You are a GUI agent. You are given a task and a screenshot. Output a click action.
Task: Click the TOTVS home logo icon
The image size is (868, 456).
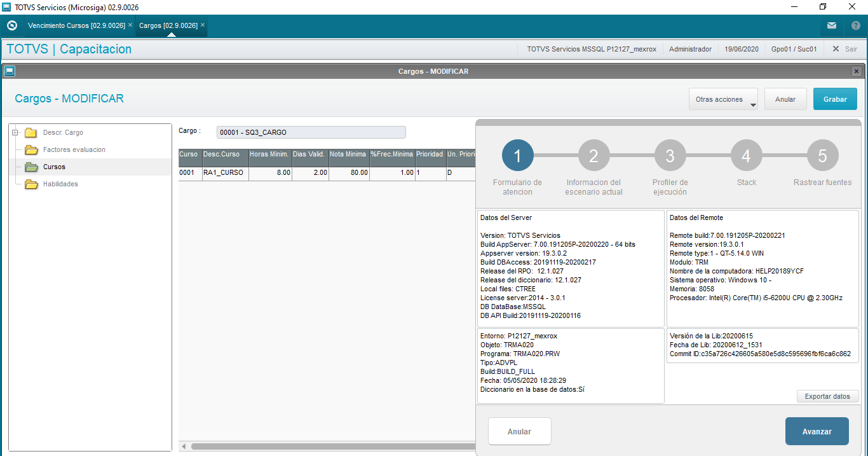pyautogui.click(x=11, y=25)
